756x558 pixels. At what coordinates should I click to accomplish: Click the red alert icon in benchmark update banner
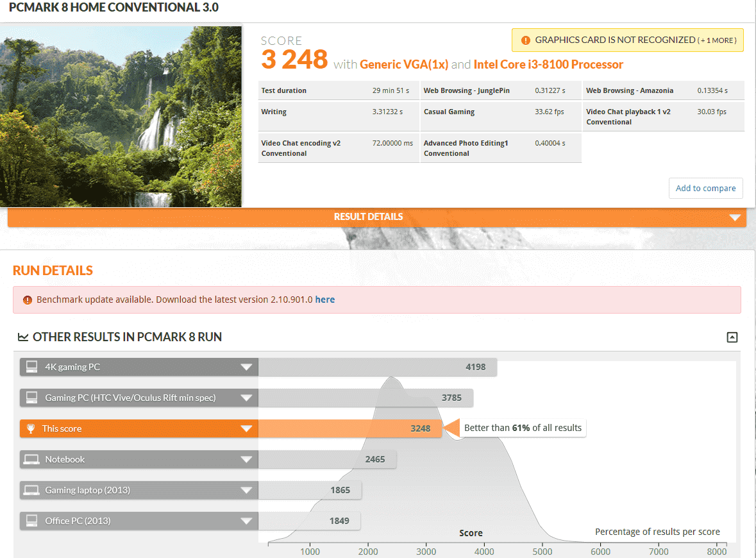[x=28, y=300]
